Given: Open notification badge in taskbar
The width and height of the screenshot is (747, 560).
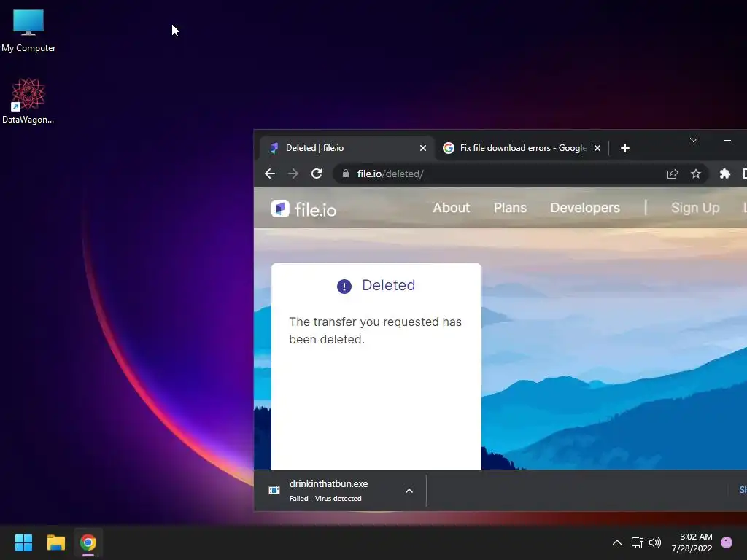Looking at the screenshot, I should point(726,542).
